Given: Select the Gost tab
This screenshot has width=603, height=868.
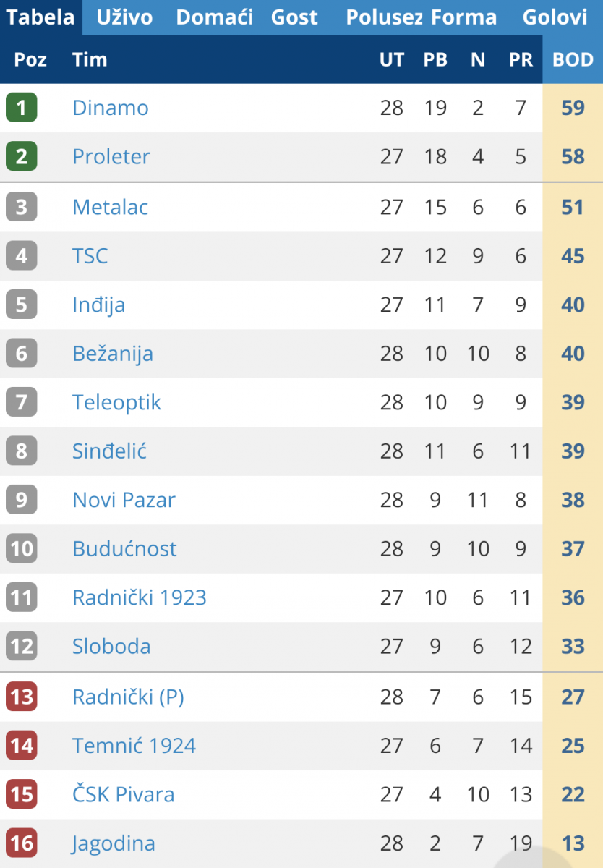Looking at the screenshot, I should pyautogui.click(x=294, y=17).
